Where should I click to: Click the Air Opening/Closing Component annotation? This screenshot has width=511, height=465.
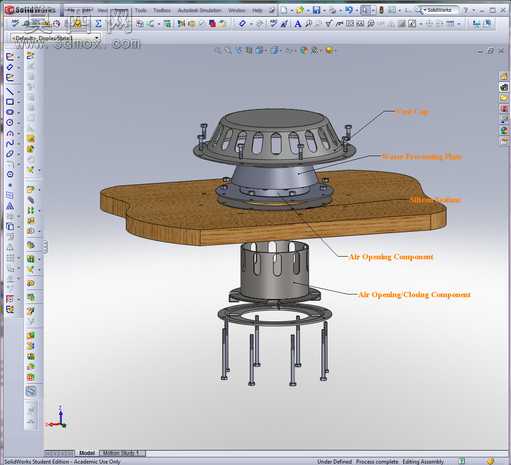point(414,295)
